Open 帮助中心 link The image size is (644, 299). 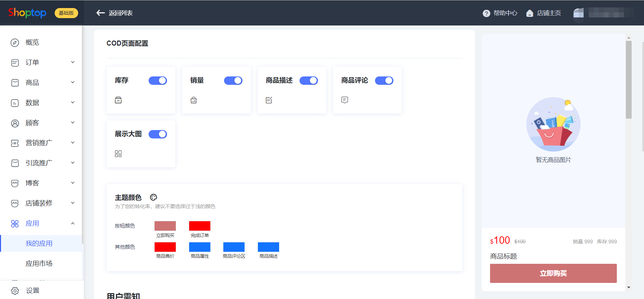(x=505, y=13)
